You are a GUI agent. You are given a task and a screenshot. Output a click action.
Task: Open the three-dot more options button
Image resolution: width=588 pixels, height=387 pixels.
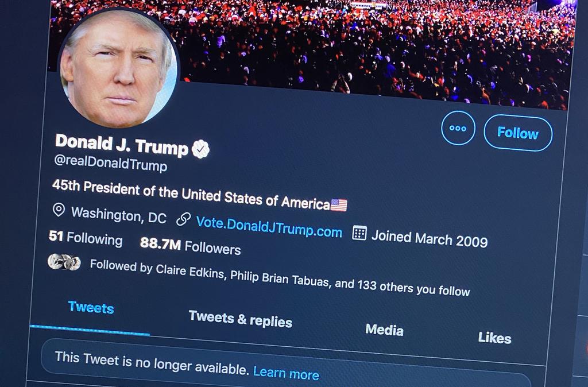(458, 128)
